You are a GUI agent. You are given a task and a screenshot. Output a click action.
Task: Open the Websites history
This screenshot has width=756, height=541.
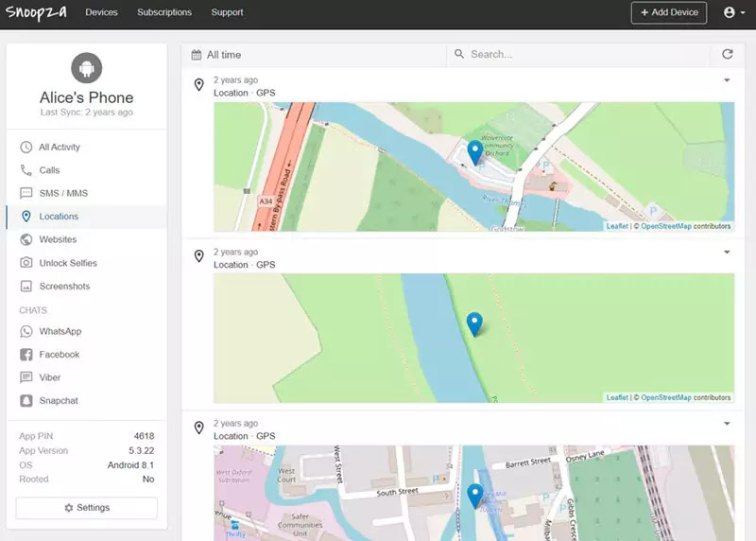point(87,240)
